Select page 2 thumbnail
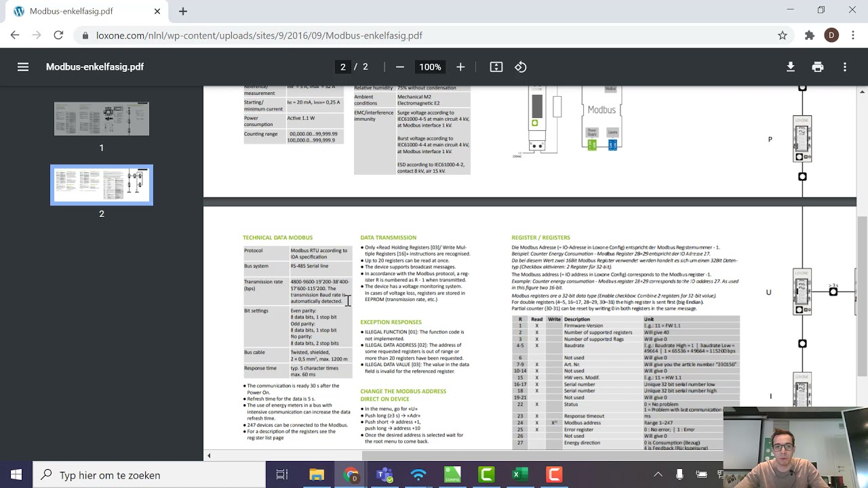Screen dimensions: 868x488 coord(102,184)
